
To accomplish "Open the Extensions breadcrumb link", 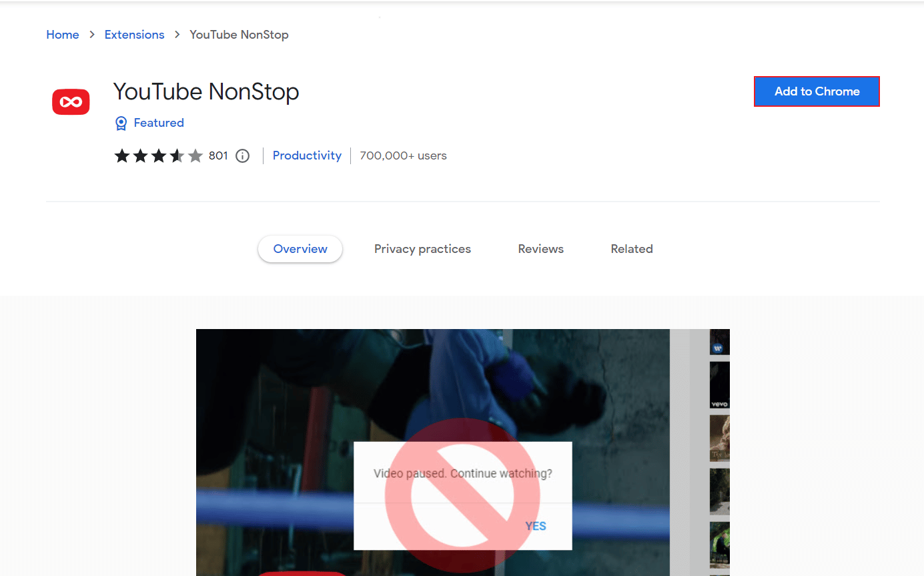I will coord(134,35).
